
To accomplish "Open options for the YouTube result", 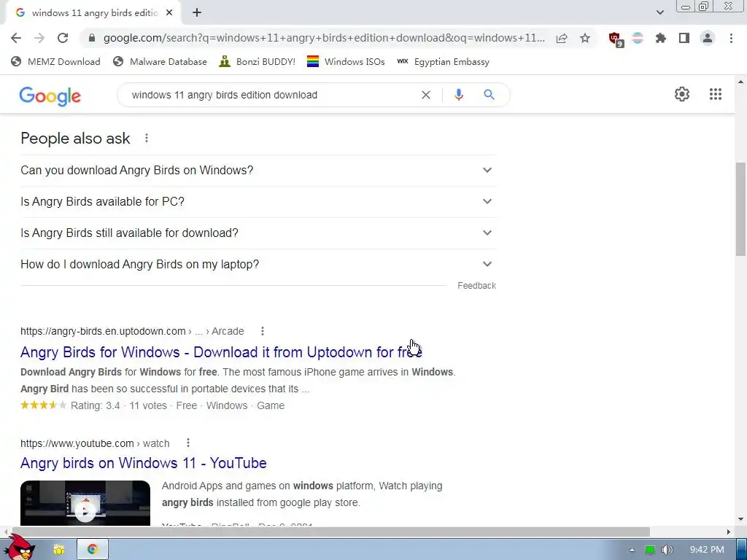I will point(188,443).
